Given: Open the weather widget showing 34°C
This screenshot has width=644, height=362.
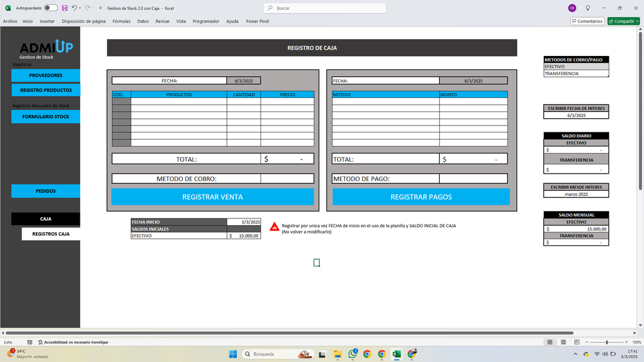Looking at the screenshot, I should (27, 354).
